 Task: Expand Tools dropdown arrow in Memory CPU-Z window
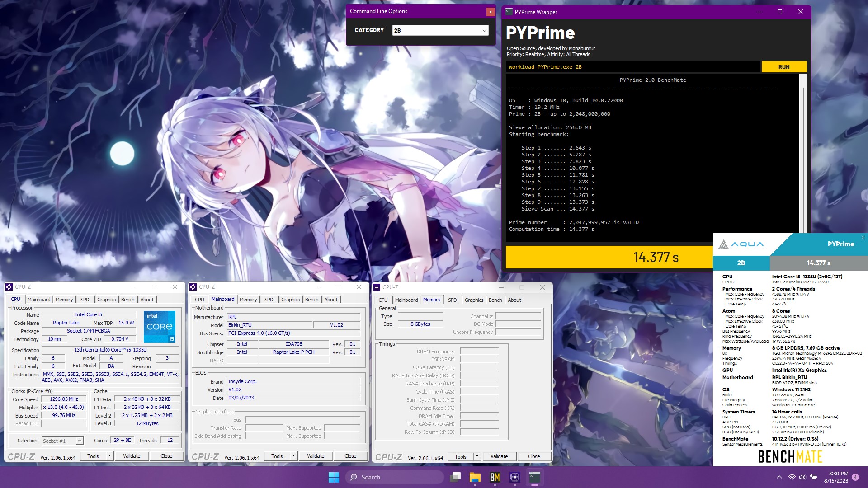(477, 456)
